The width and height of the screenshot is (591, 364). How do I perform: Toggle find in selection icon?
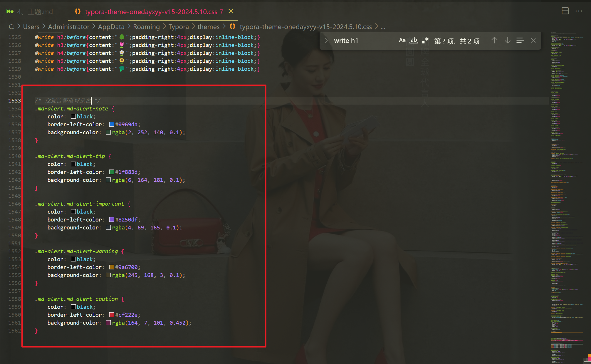pos(520,41)
